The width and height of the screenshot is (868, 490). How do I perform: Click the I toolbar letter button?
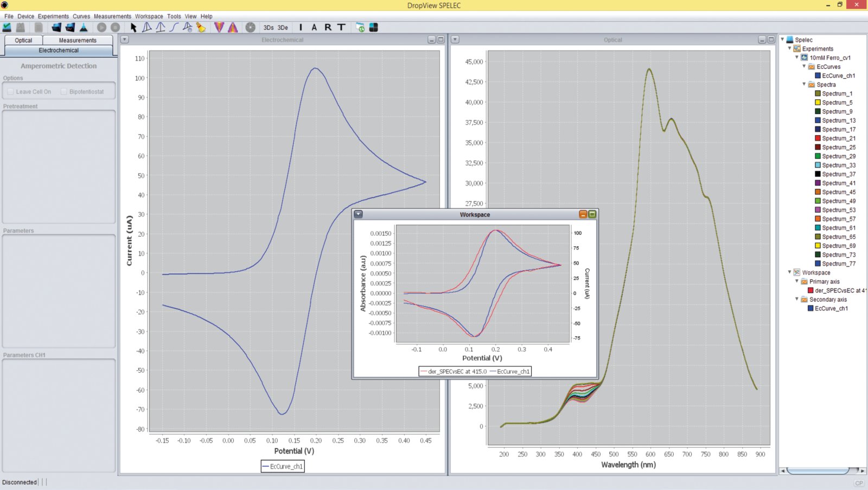point(301,27)
